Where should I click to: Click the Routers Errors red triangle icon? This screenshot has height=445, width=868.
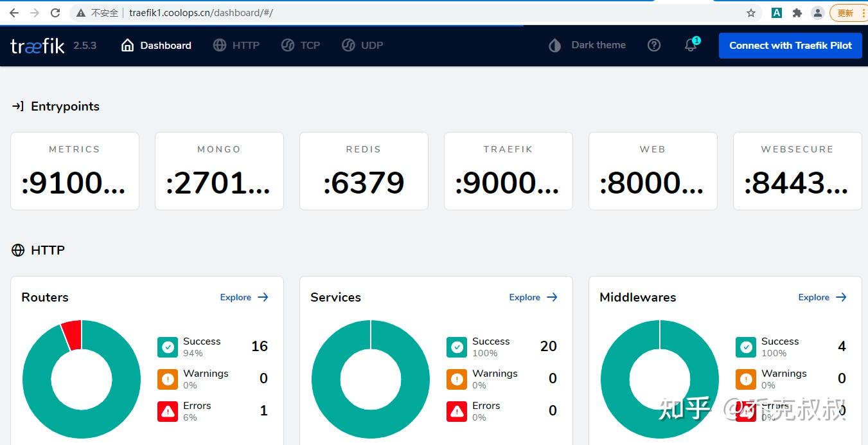[x=168, y=412]
